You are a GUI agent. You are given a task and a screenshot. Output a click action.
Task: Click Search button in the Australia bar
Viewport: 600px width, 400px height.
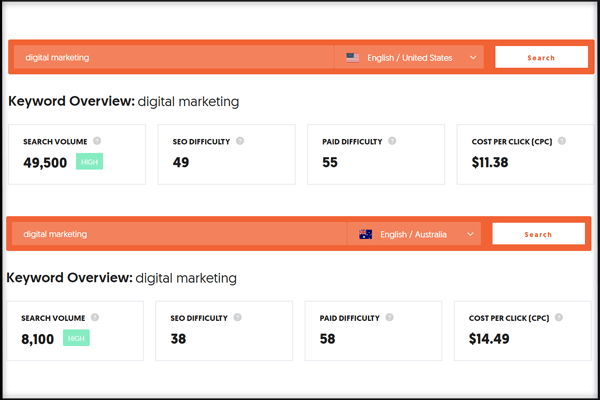click(538, 234)
